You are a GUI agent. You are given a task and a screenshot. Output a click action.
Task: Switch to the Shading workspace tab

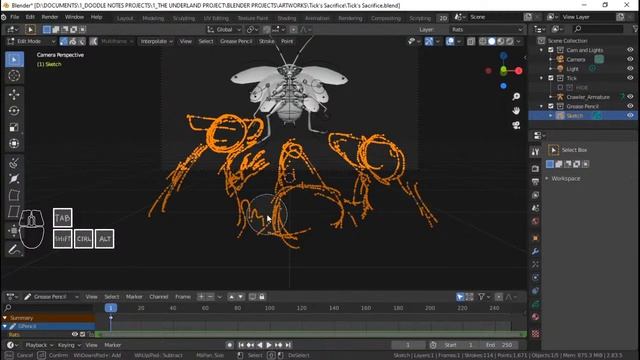[x=287, y=18]
